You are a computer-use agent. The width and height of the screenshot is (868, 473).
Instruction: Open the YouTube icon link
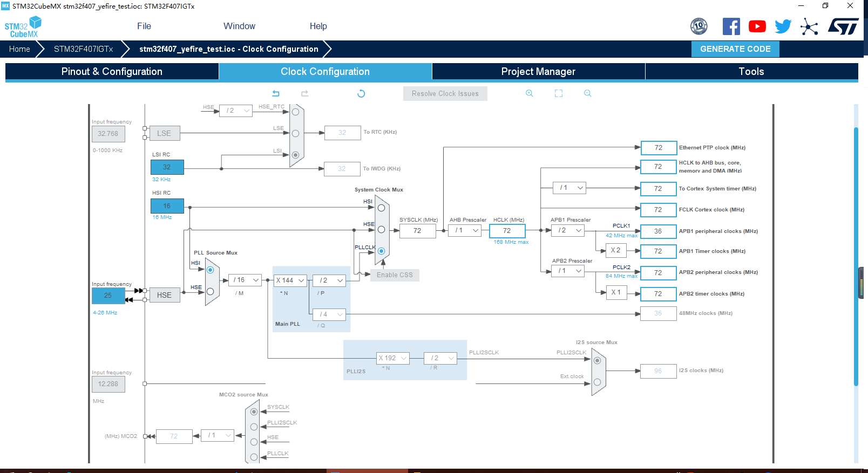[757, 26]
